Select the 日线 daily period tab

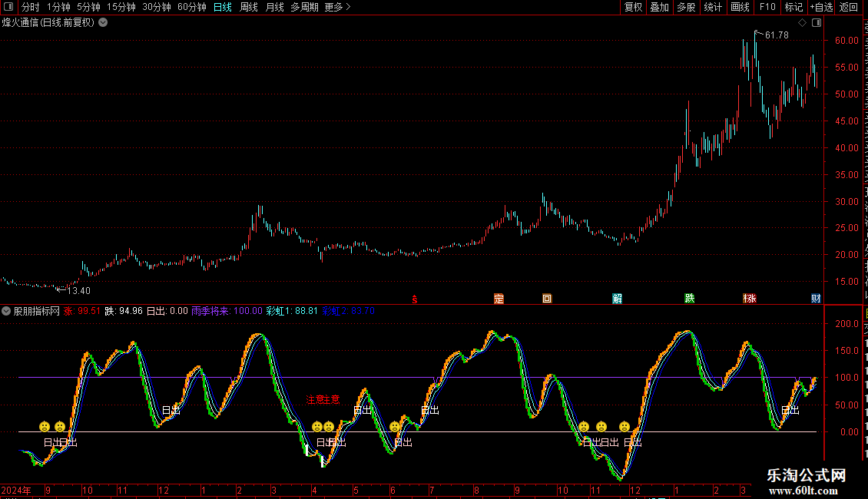tap(223, 7)
